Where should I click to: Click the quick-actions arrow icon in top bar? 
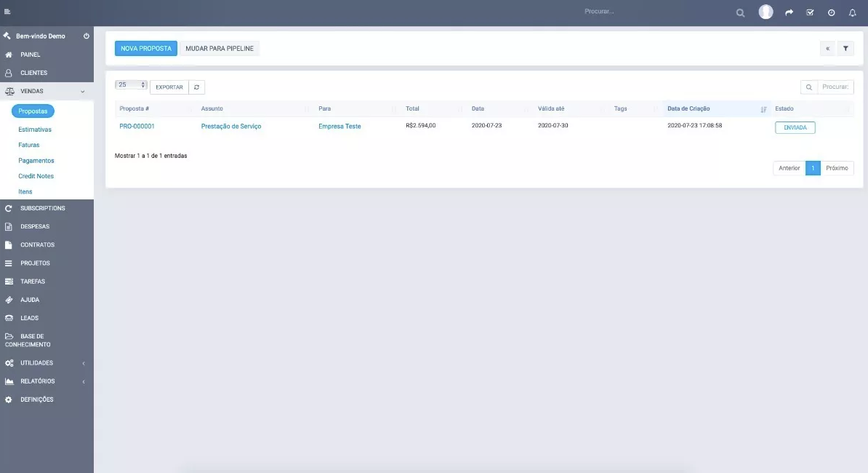(x=789, y=12)
